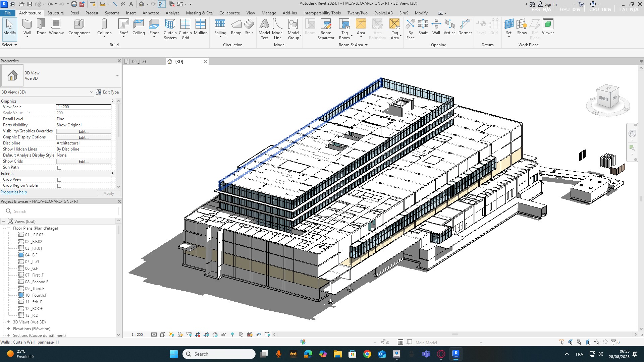Select the Curtain Grid tool
The width and height of the screenshot is (644, 362).
[185, 29]
